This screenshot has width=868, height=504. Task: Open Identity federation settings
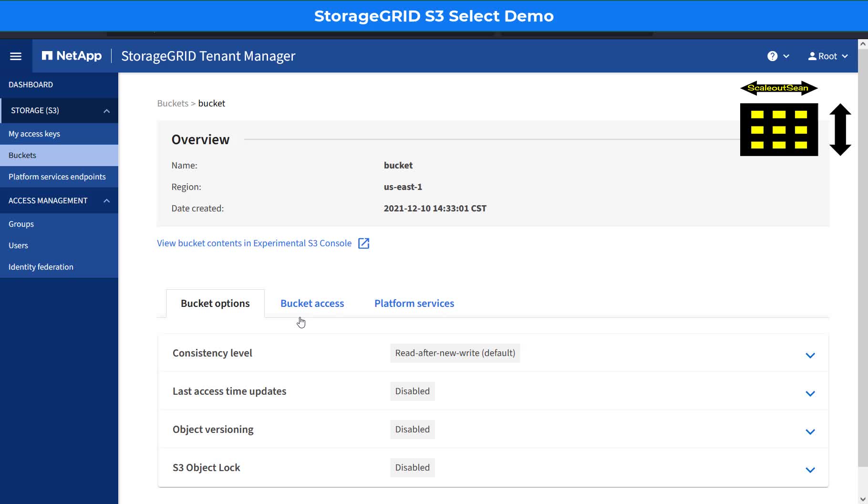point(59,267)
